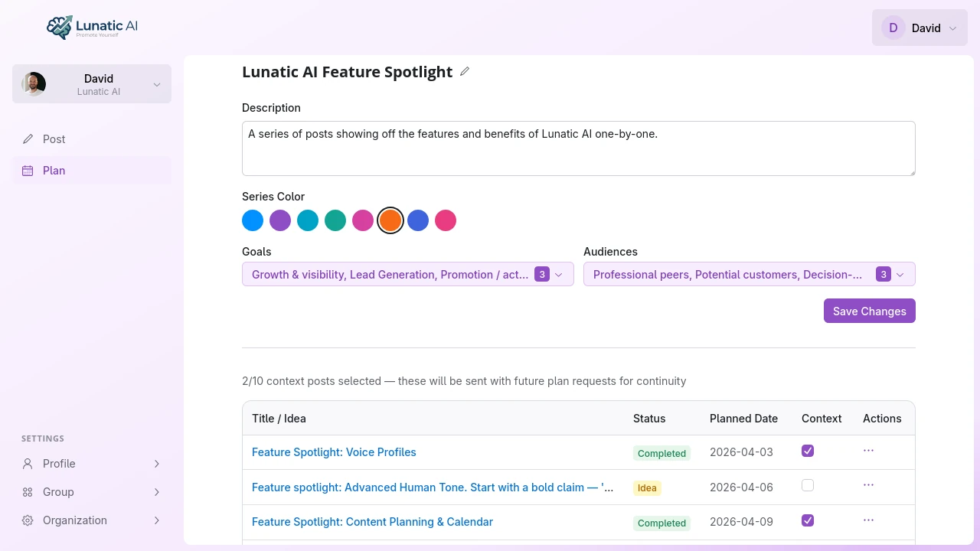Open the David Lunatic AI workspace switcher
The height and width of the screenshot is (551, 980).
coord(92,84)
